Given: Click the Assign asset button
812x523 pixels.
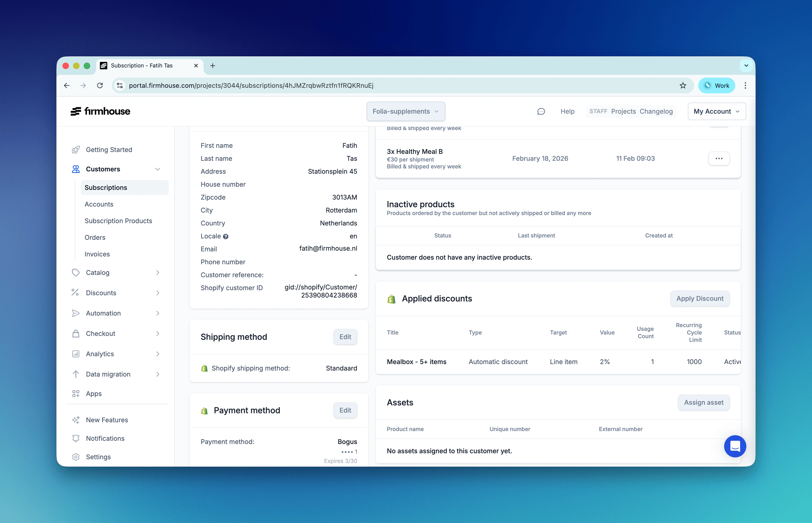Looking at the screenshot, I should click(704, 402).
